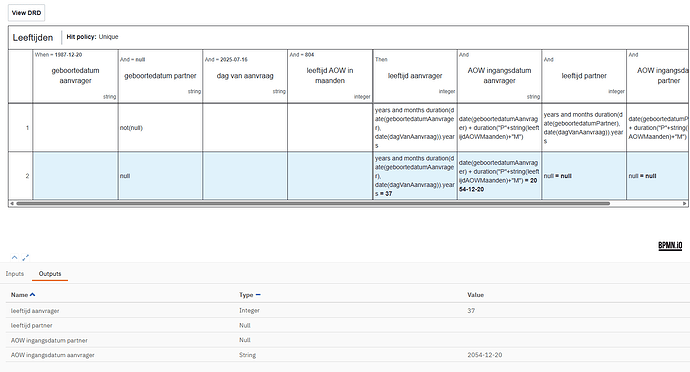690x372 pixels.
Task: Select the AOW ingangsdatum aanvrager column header
Action: (499, 76)
